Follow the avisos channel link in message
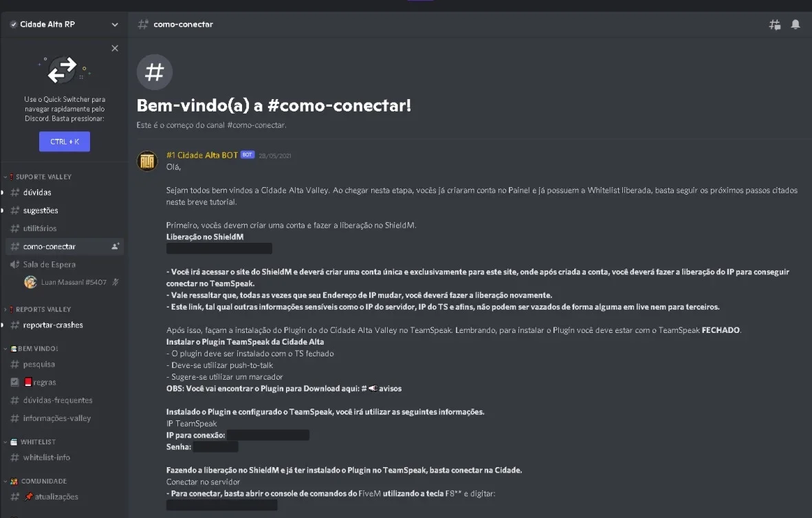Image resolution: width=812 pixels, height=518 pixels. click(382, 389)
